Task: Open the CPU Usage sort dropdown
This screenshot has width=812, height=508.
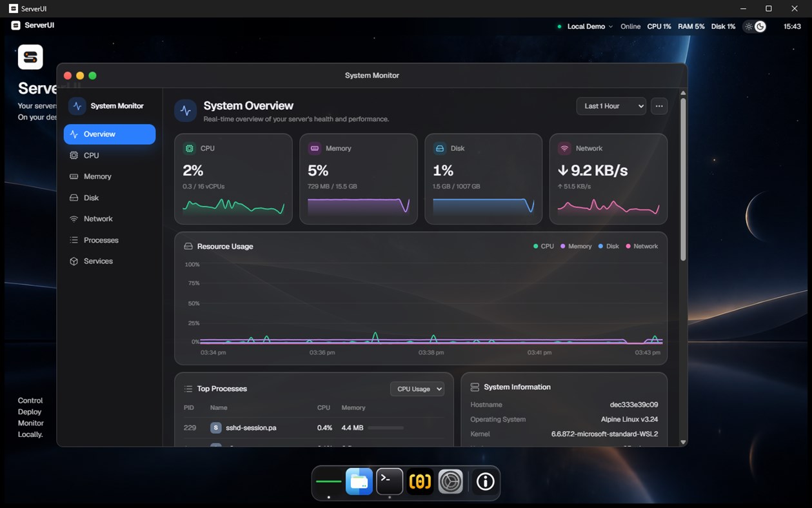Action: pyautogui.click(x=417, y=389)
